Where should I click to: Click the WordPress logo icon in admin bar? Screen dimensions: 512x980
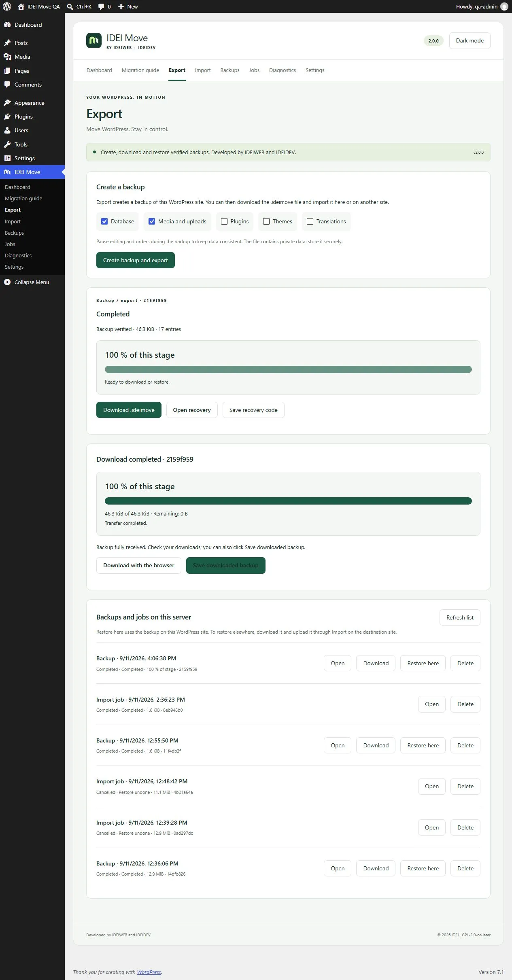[7, 6]
